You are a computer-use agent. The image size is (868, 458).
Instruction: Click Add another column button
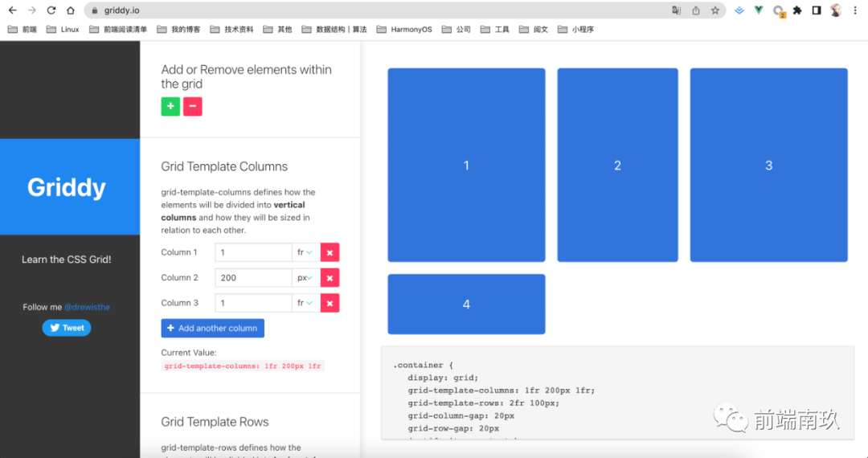212,328
